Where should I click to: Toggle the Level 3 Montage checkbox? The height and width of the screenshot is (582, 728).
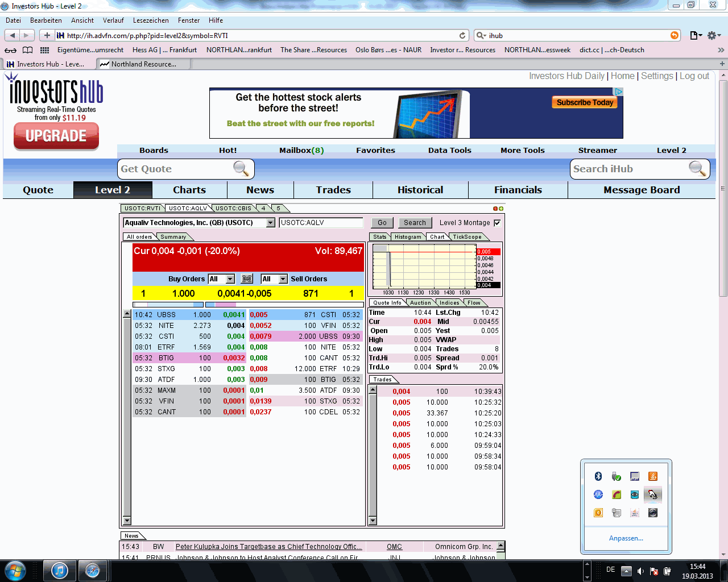coord(497,223)
